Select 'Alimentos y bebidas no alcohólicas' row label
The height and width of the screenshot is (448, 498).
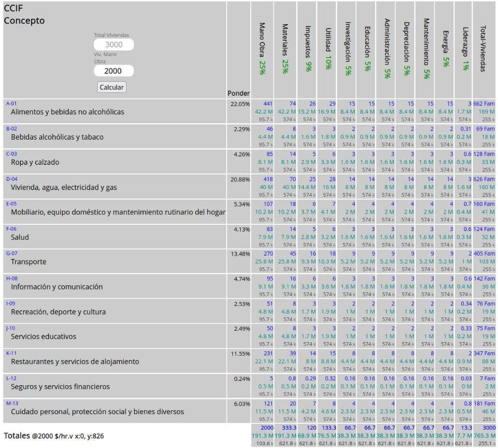(67, 112)
